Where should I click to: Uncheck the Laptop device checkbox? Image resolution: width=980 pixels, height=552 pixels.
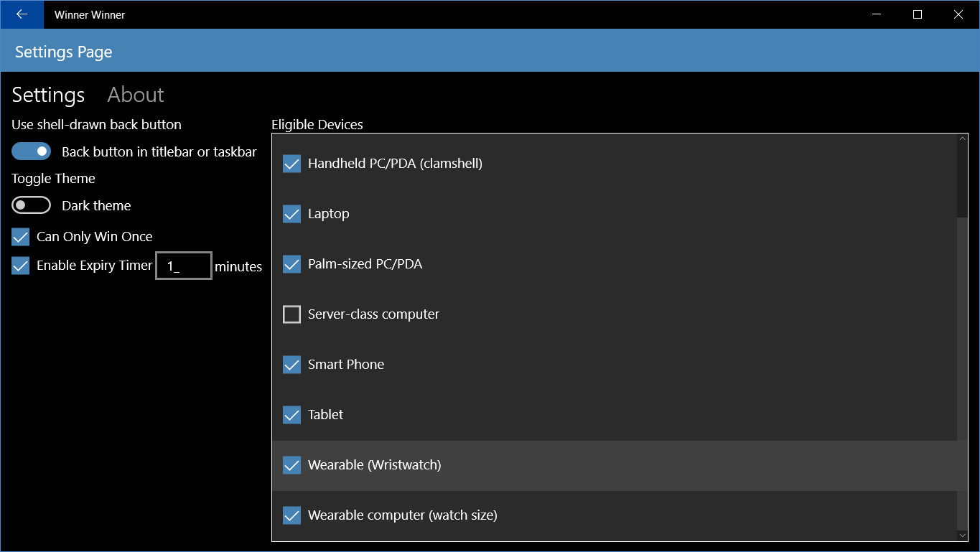[x=291, y=214]
